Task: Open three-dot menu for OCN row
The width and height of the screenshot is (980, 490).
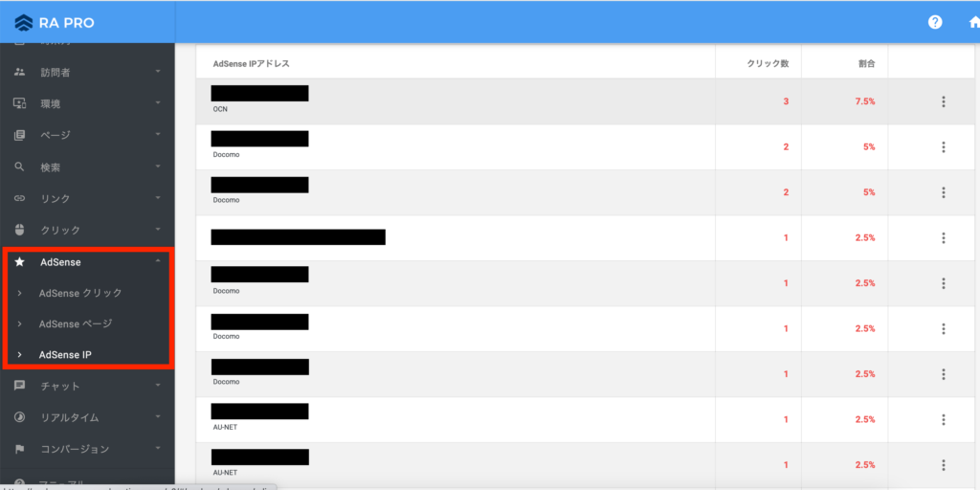Action: [x=943, y=101]
